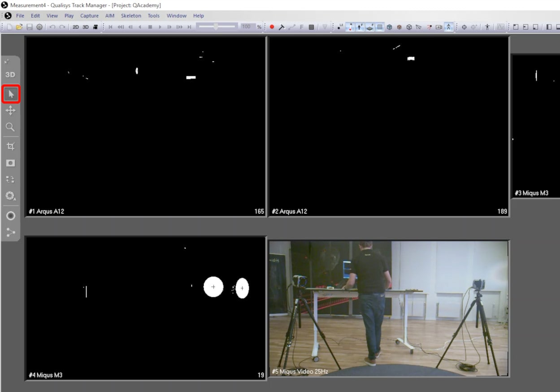560x392 pixels.
Task: Open the Help menu
Action: tap(199, 16)
